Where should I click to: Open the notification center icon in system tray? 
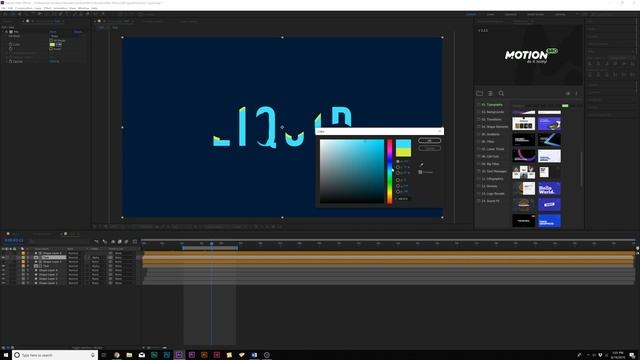coord(632,355)
